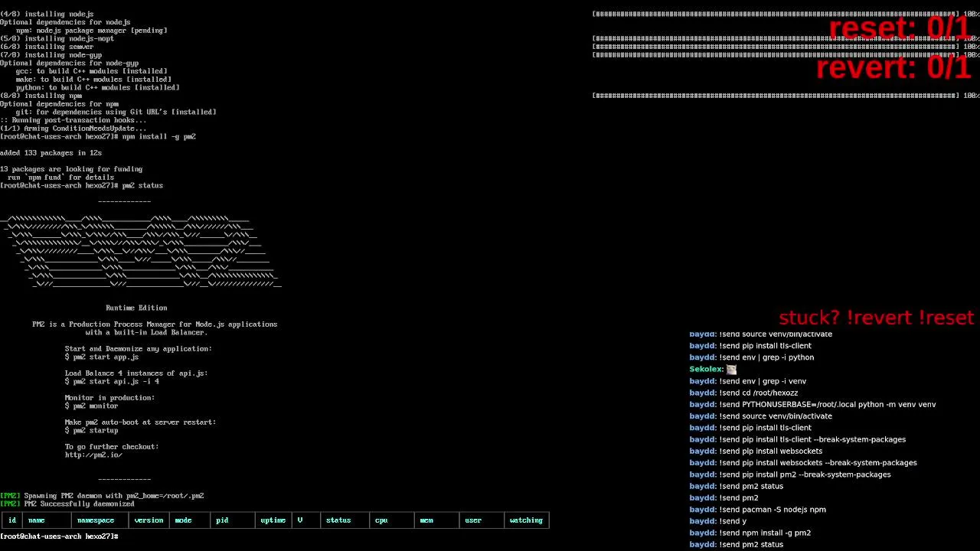Screen dimensions: 980x551
Task: Select the 'mem' column header
Action: [x=426, y=520]
